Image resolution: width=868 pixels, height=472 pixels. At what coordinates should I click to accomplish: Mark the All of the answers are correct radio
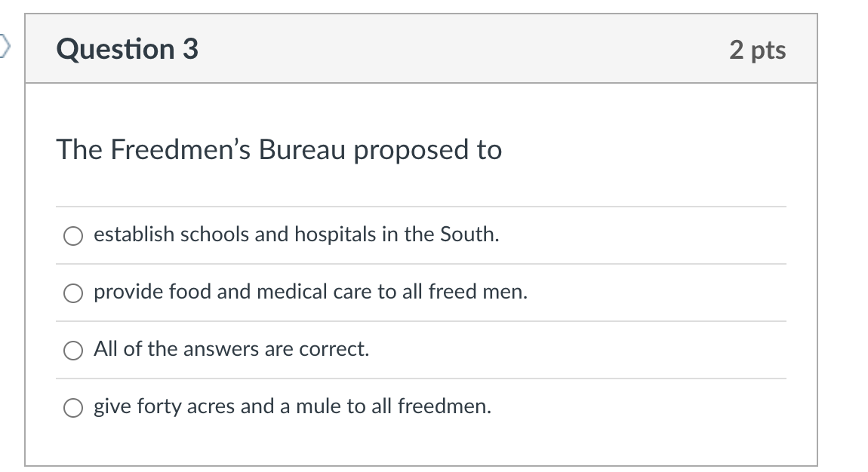point(73,351)
